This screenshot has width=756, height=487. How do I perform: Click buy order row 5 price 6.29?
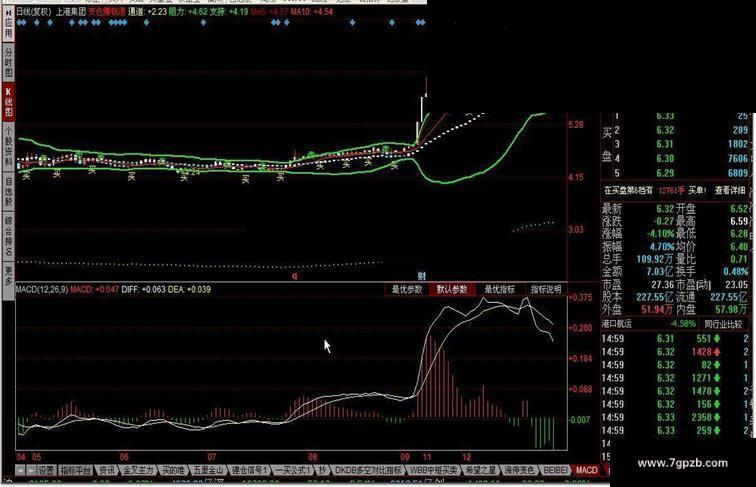[x=665, y=173]
